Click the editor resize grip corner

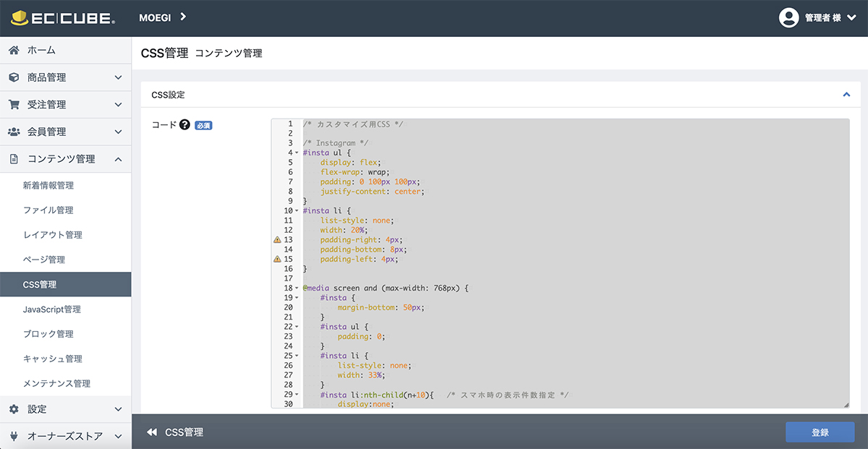(846, 405)
